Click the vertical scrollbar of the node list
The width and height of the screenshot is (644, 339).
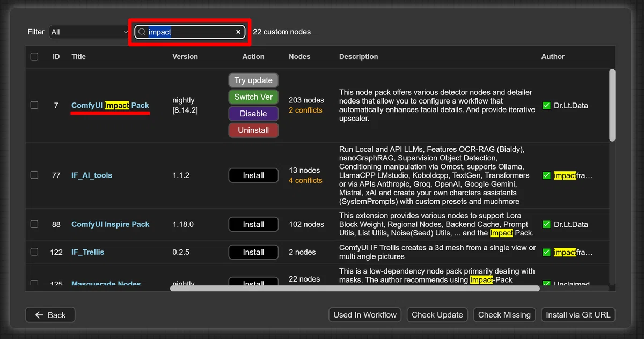(612, 105)
